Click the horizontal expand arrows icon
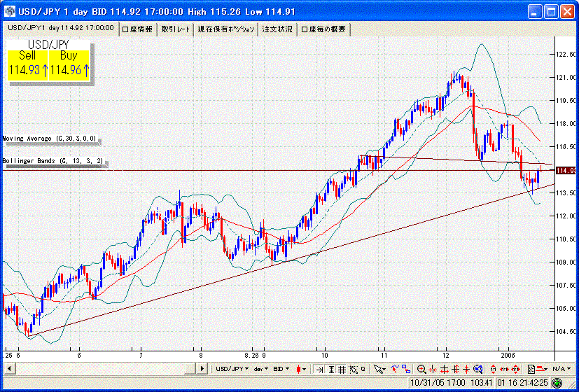The width and height of the screenshot is (579, 392). (445, 369)
